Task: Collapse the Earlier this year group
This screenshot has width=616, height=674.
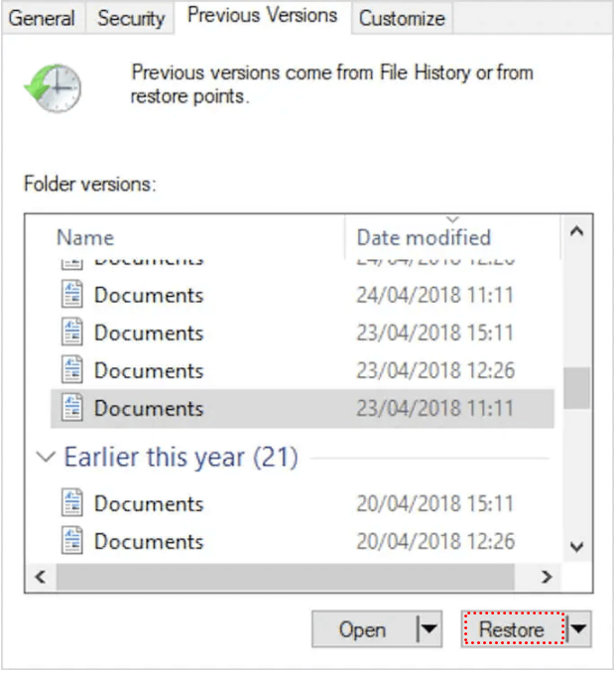Action: tap(45, 458)
